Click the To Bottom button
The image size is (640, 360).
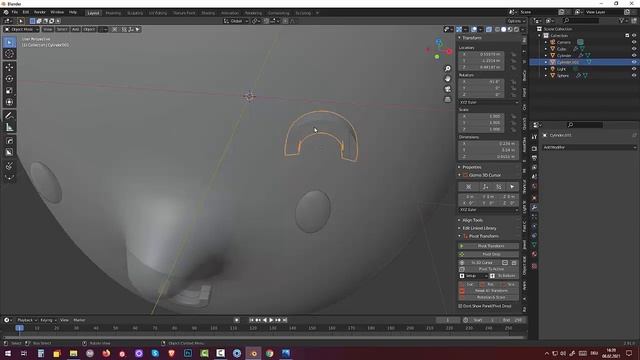tap(504, 276)
